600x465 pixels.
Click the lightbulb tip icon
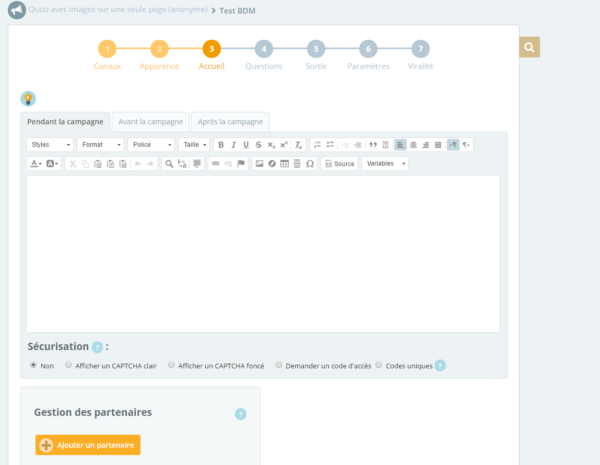(28, 98)
